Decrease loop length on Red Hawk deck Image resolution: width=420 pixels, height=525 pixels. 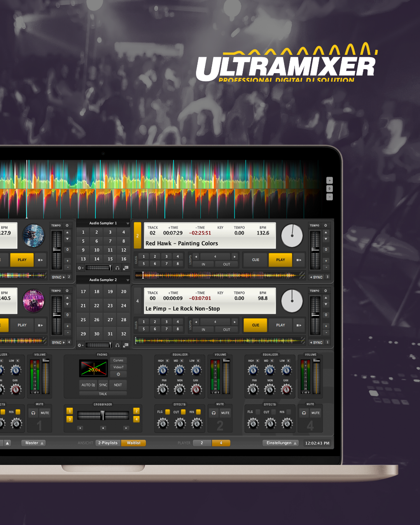tap(196, 257)
